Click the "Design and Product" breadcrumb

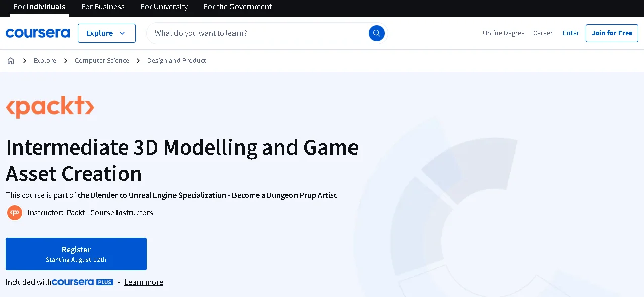[x=177, y=60]
